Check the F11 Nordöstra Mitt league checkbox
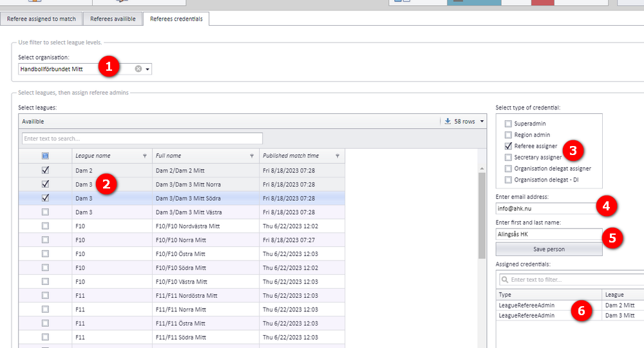The height and width of the screenshot is (348, 644). tap(45, 295)
